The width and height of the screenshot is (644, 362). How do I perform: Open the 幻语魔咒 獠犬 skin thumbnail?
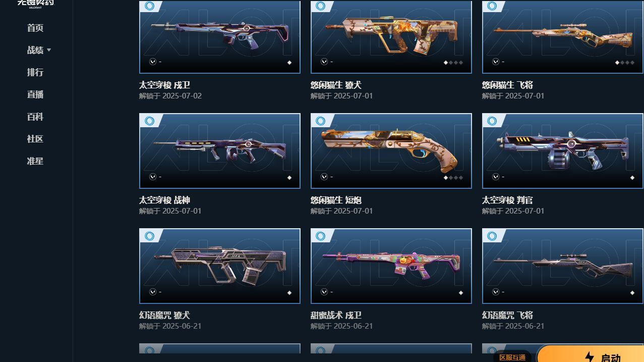point(220,266)
